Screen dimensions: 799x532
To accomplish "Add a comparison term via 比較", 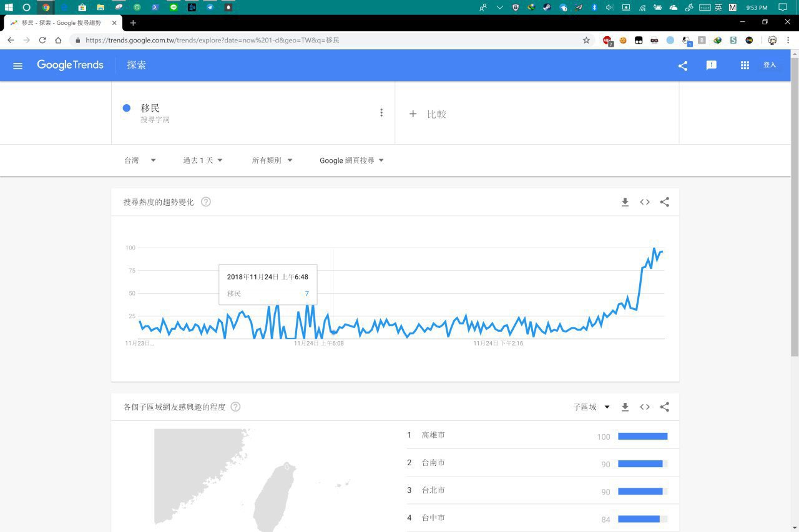I will (428, 114).
